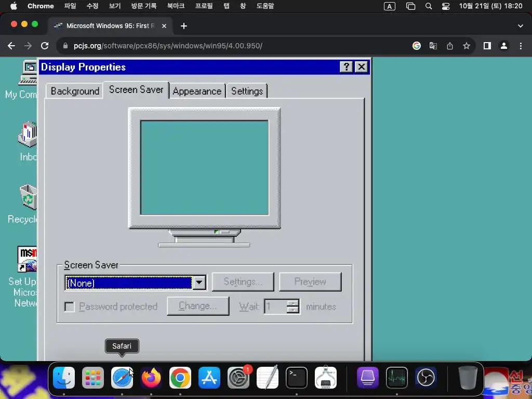
Task: Open Control Center in menu bar
Action: [x=445, y=6]
